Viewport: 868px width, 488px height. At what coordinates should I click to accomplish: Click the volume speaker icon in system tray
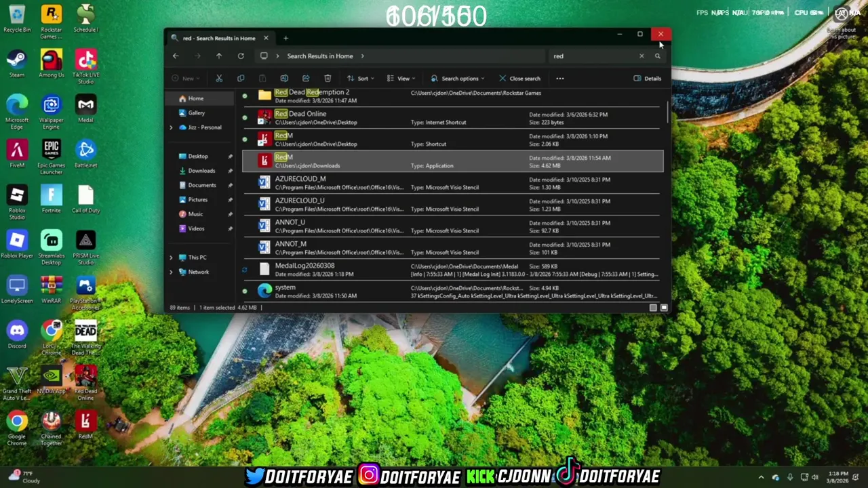pyautogui.click(x=814, y=477)
